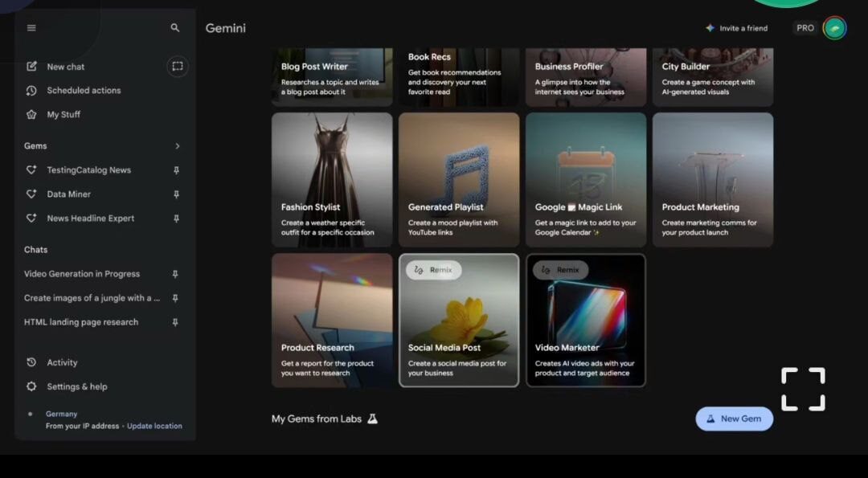
Task: Open the Fashion Stylist gem card
Action: pyautogui.click(x=332, y=179)
